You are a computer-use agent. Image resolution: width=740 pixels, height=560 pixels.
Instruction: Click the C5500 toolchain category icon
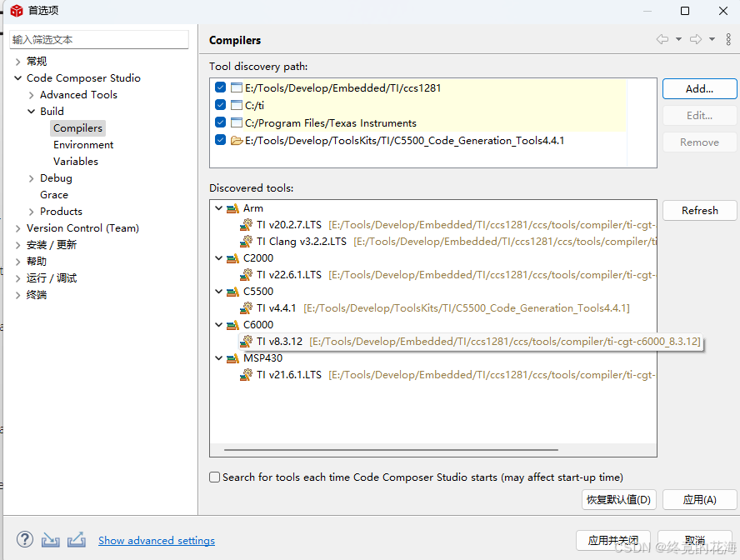[x=232, y=292]
